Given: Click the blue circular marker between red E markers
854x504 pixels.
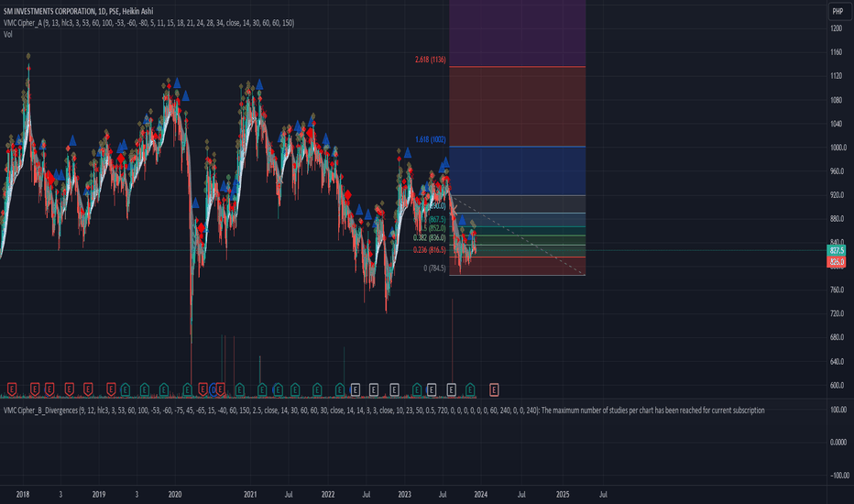Looking at the screenshot, I should [x=213, y=389].
